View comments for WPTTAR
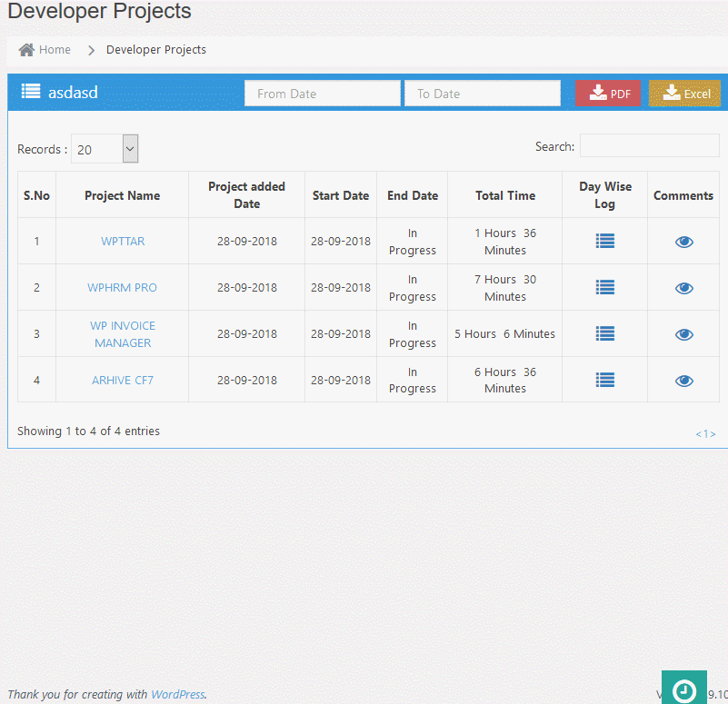Image resolution: width=728 pixels, height=704 pixels. pos(683,241)
